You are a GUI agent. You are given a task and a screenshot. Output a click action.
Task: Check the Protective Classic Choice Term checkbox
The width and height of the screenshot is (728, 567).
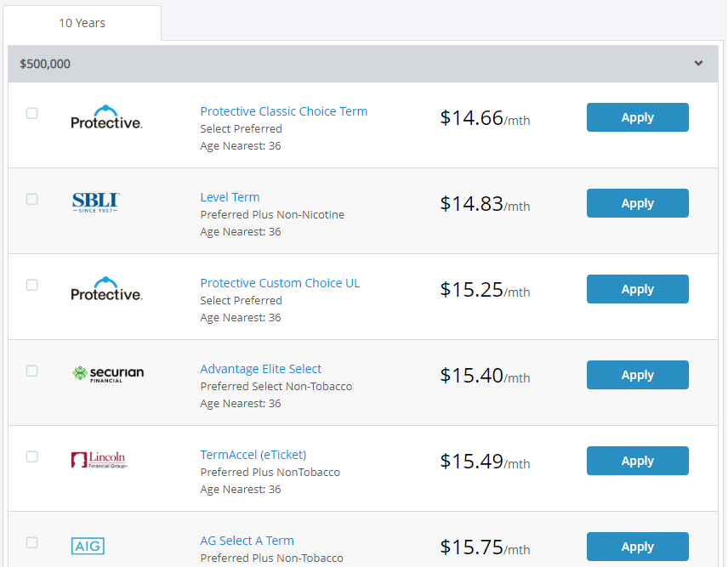31,112
